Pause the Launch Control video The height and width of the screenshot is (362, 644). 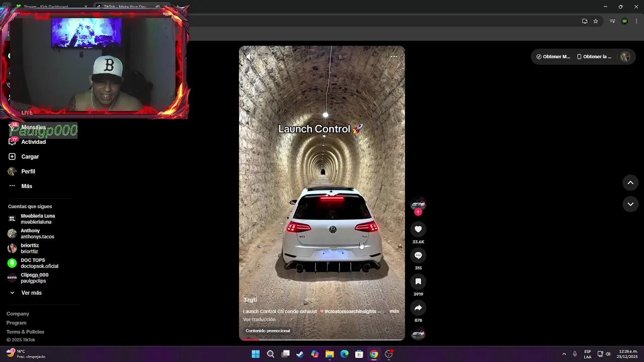322,194
